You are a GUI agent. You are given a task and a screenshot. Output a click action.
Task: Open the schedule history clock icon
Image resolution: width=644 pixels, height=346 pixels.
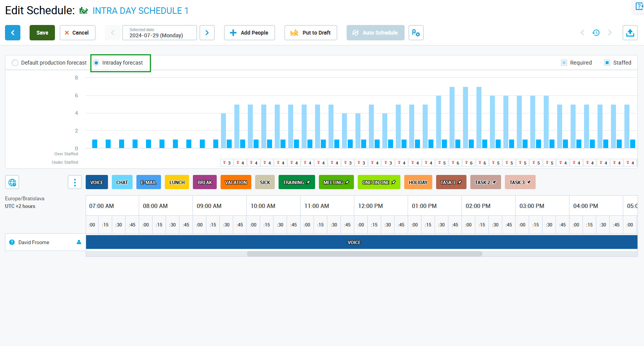[x=596, y=33]
